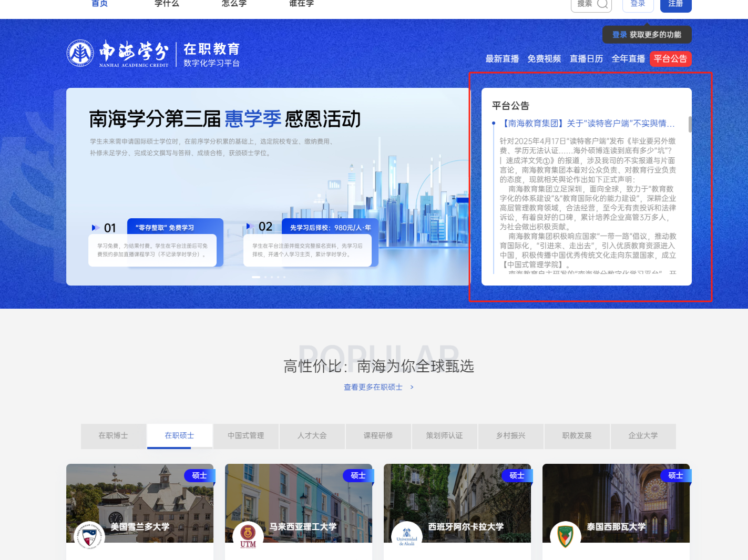Open 查看更多在职硕士 link
Screen dimensions: 748x560
pos(373,387)
